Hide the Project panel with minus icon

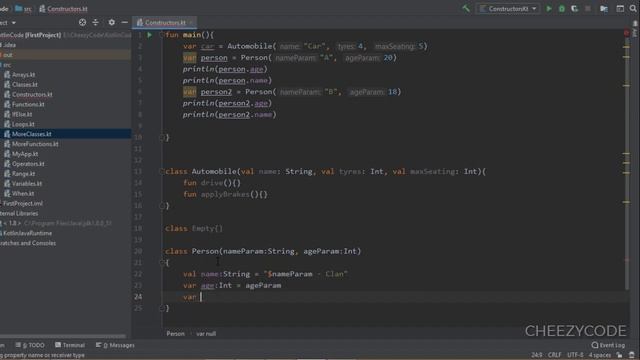tap(124, 22)
